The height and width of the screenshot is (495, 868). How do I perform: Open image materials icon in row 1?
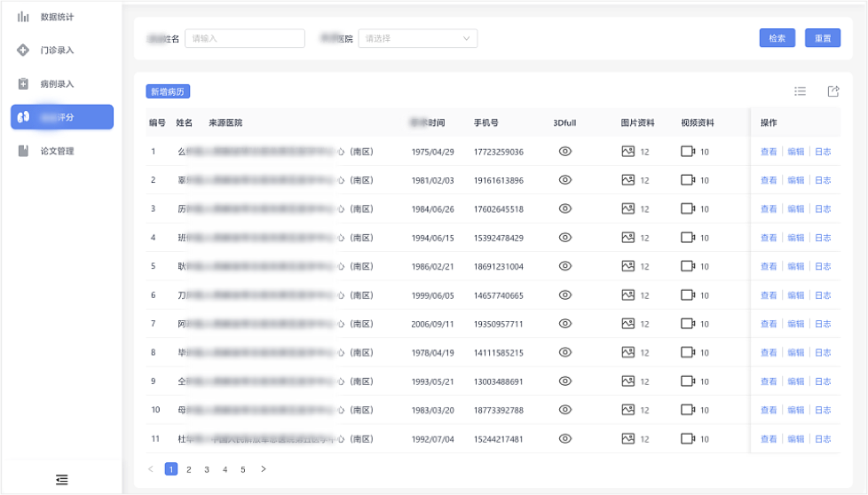point(628,152)
